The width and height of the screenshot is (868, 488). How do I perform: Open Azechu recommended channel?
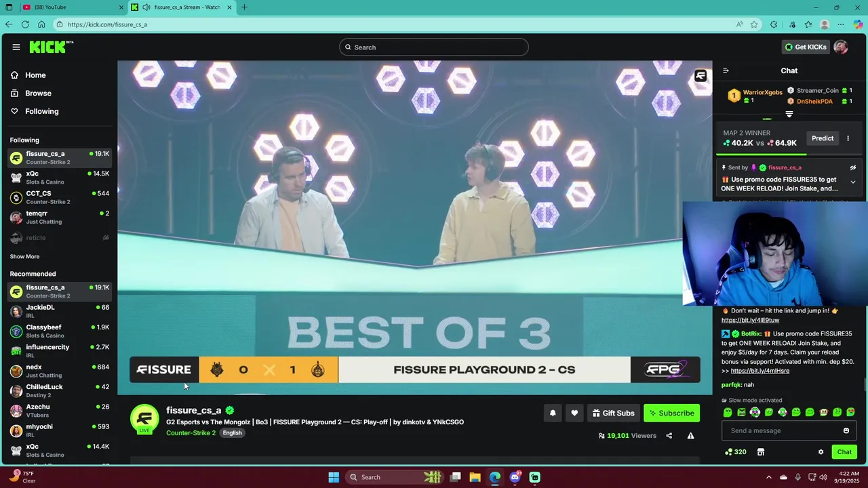tap(60, 411)
